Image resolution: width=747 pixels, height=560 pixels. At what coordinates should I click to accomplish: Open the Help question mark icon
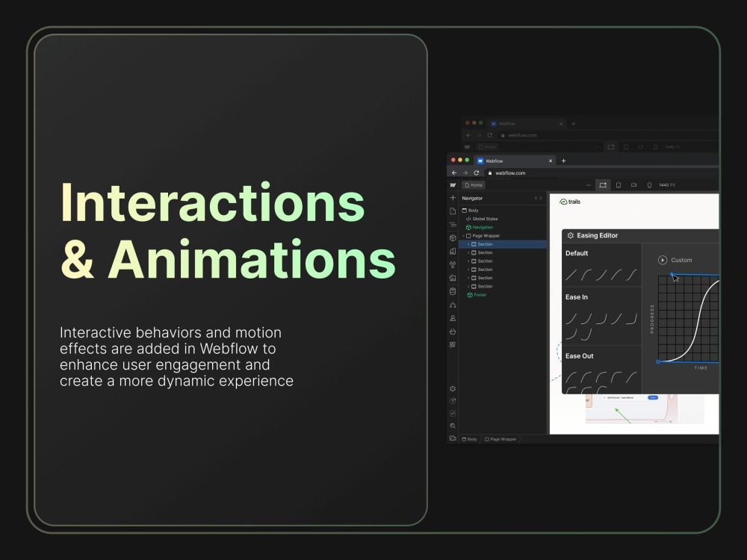click(453, 401)
